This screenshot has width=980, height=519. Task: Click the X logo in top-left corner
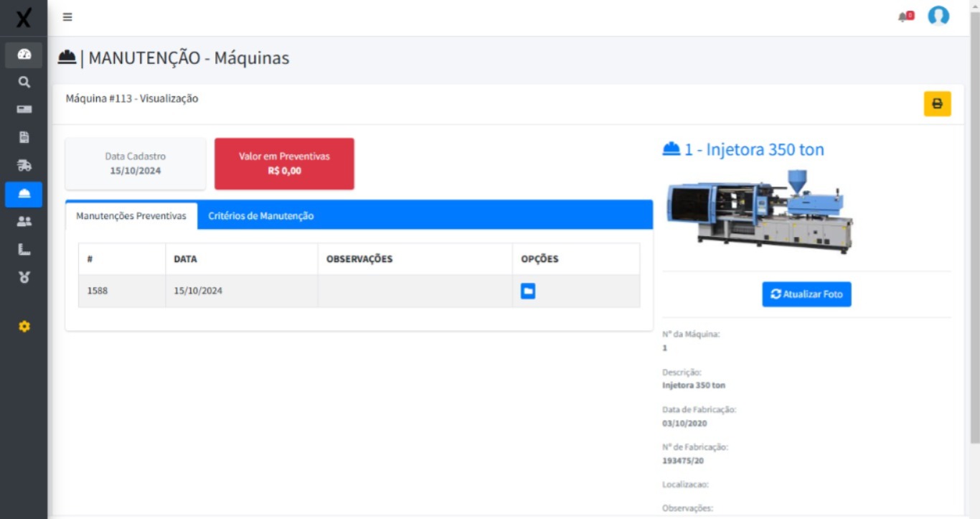pyautogui.click(x=24, y=18)
